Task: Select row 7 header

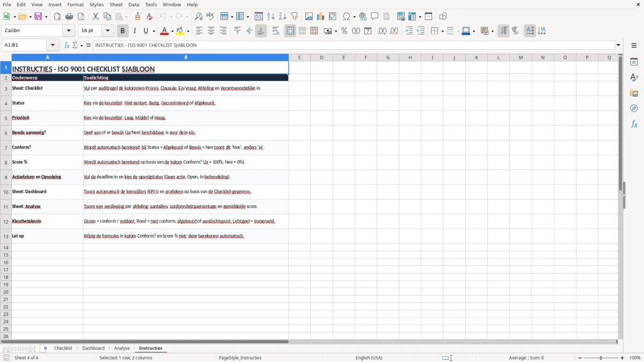Action: click(6, 147)
